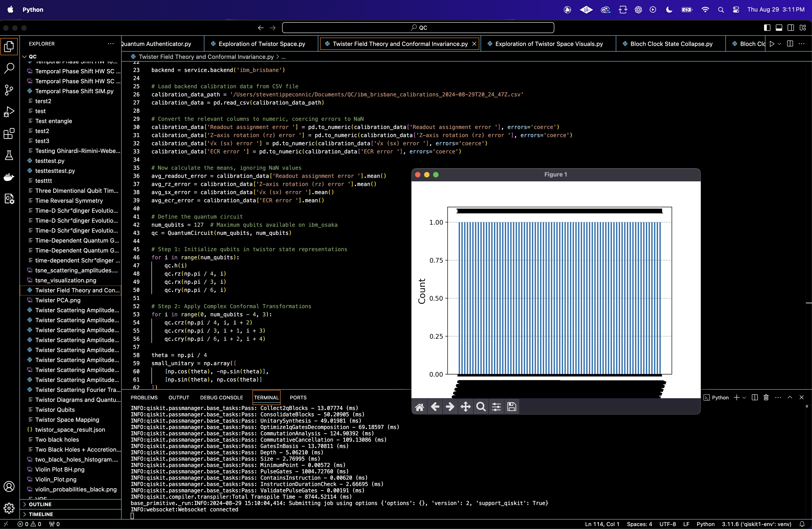
Task: Toggle the bottom panel visibility
Action: coord(779,28)
